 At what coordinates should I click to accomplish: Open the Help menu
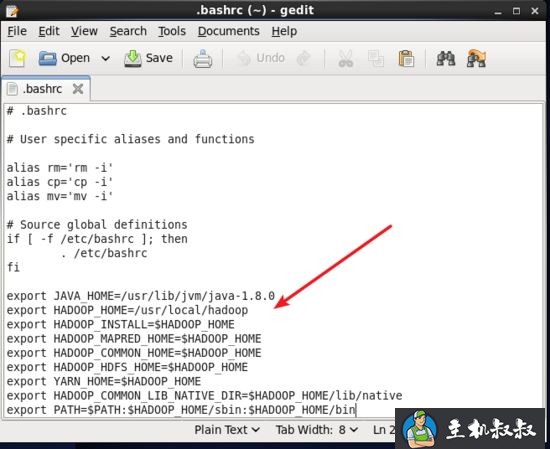coord(284,32)
